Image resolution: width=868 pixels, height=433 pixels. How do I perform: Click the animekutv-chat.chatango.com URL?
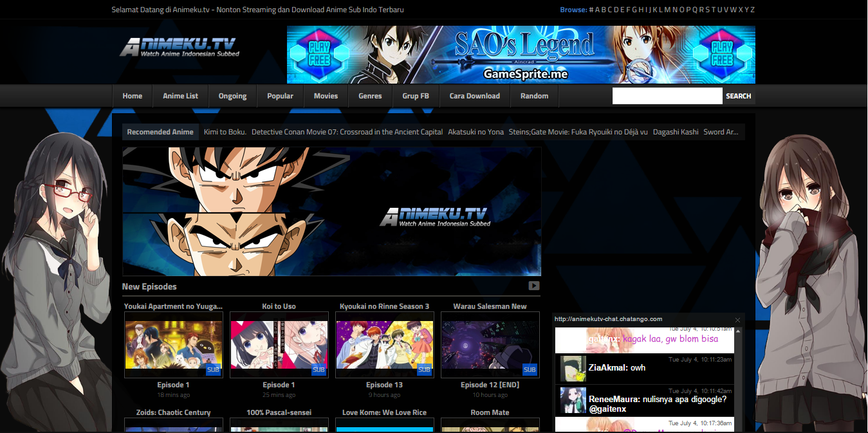(609, 319)
